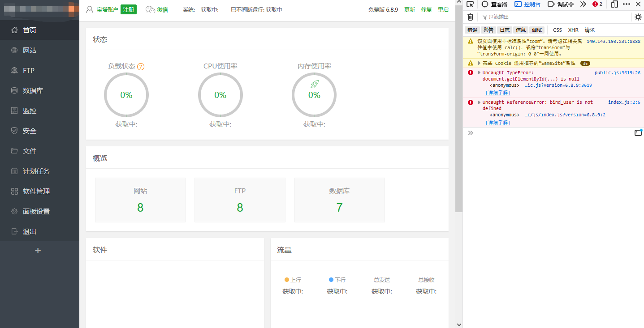The height and width of the screenshot is (328, 644).
Task: Open the devtools three-dots menu
Action: [627, 4]
